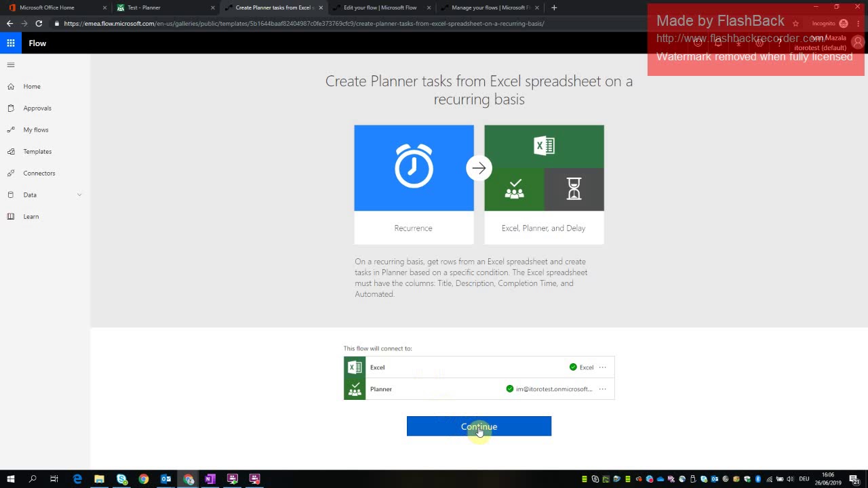
Task: Expand the Data section chevron
Action: tap(79, 195)
